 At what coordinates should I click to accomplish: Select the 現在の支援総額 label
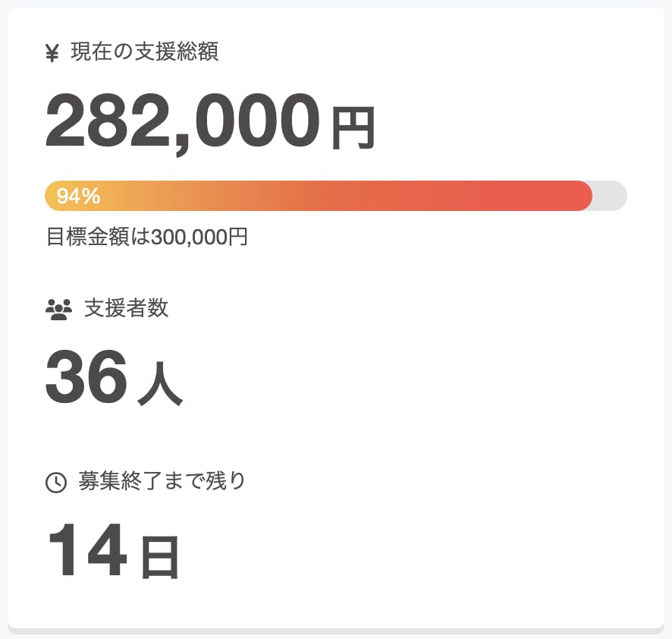pos(145,52)
